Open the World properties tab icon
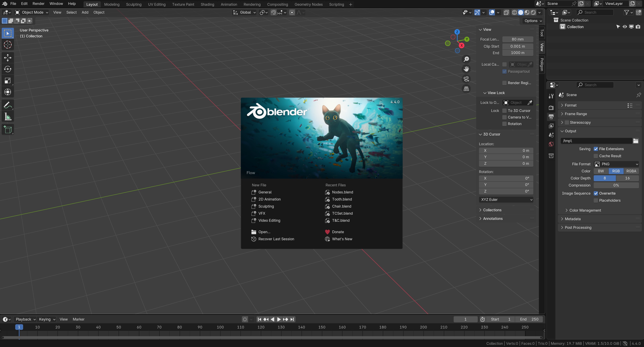 [x=551, y=144]
